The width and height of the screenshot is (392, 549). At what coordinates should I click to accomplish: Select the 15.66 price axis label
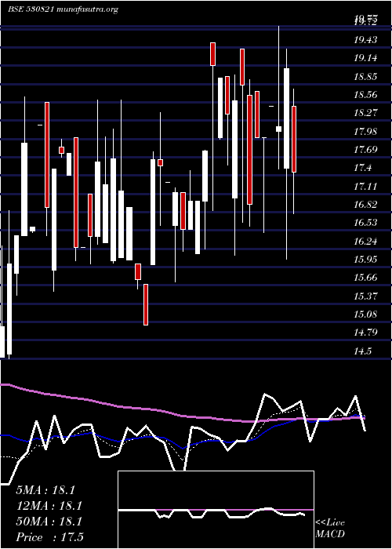365,278
